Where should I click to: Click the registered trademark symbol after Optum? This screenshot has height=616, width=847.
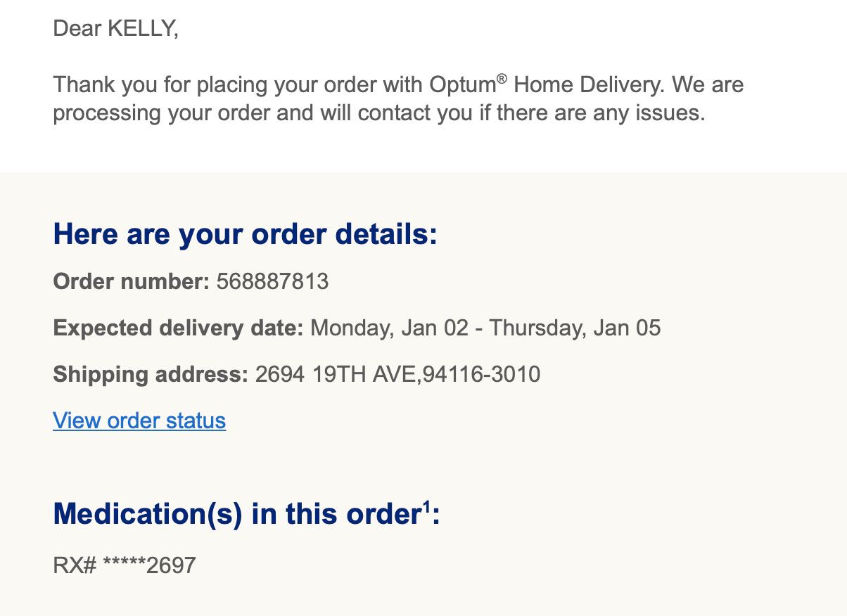coord(502,79)
